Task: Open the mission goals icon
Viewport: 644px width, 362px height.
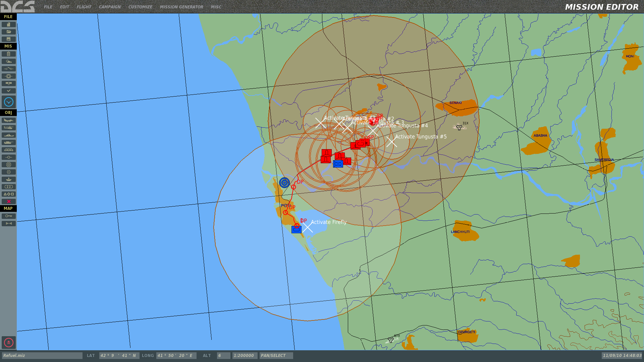Action: [x=9, y=76]
